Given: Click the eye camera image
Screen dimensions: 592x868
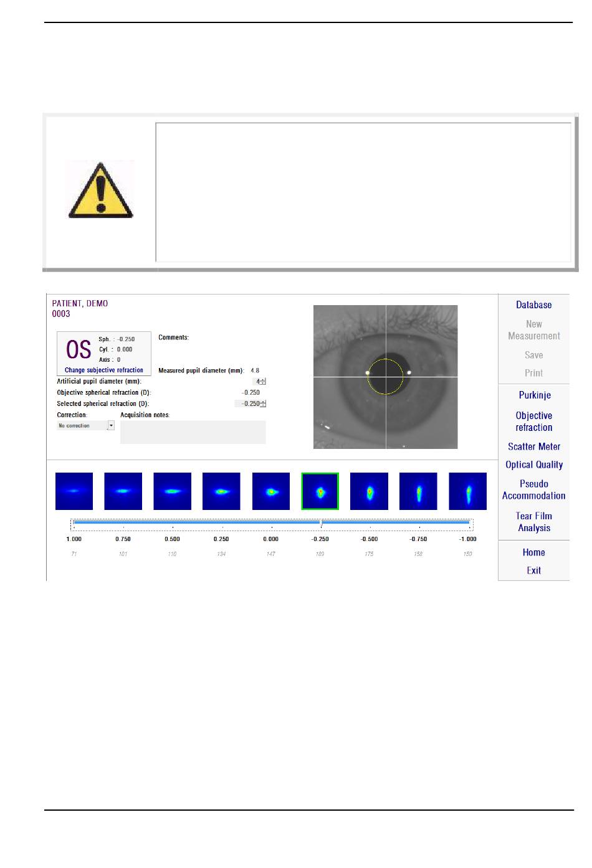Looking at the screenshot, I should (x=385, y=377).
